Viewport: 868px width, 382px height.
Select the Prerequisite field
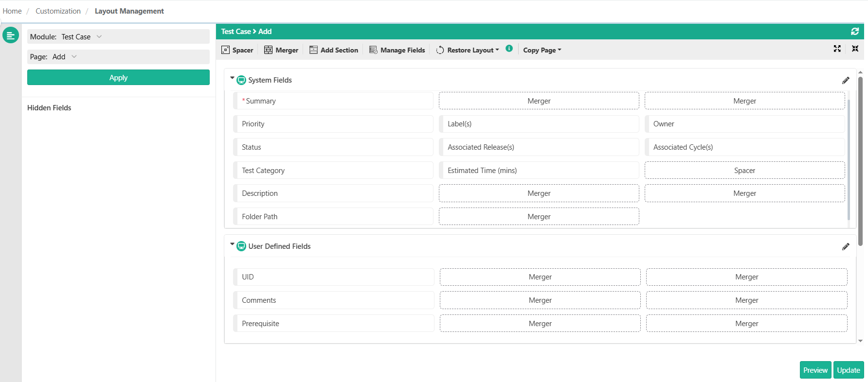334,323
